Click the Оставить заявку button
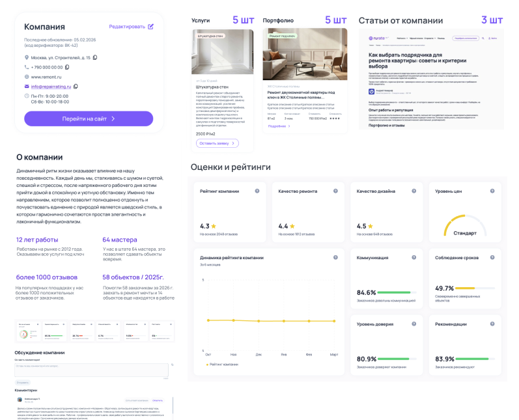The width and height of the screenshot is (519, 420). tap(217, 143)
